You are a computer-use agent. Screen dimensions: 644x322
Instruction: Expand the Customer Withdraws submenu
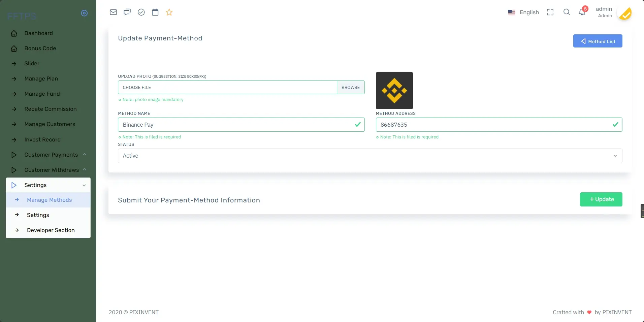coord(51,170)
